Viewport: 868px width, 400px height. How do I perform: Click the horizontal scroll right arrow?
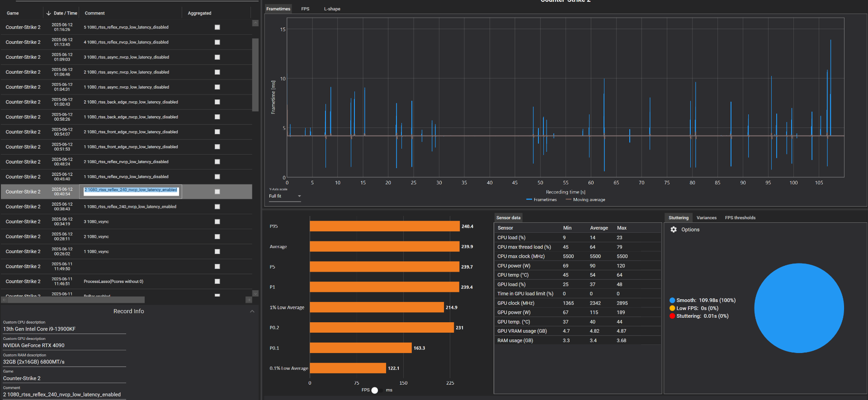(249, 300)
